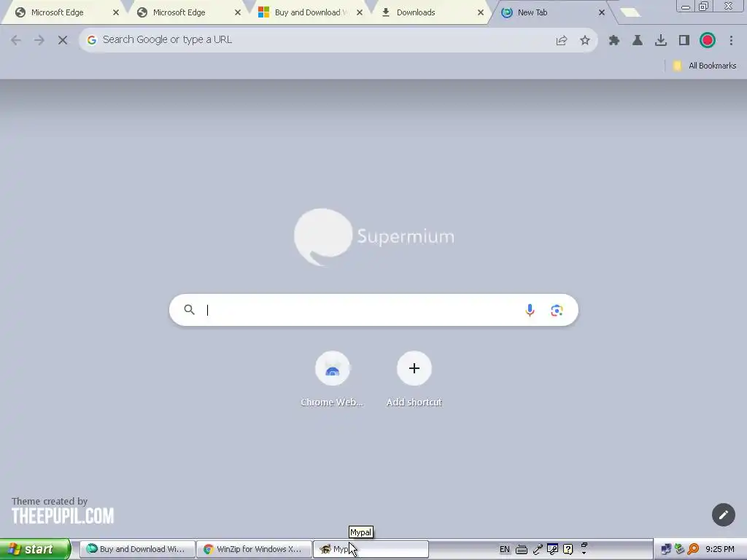Viewport: 747px width, 560px height.
Task: Switch to the Downloads tab
Action: coord(433,12)
